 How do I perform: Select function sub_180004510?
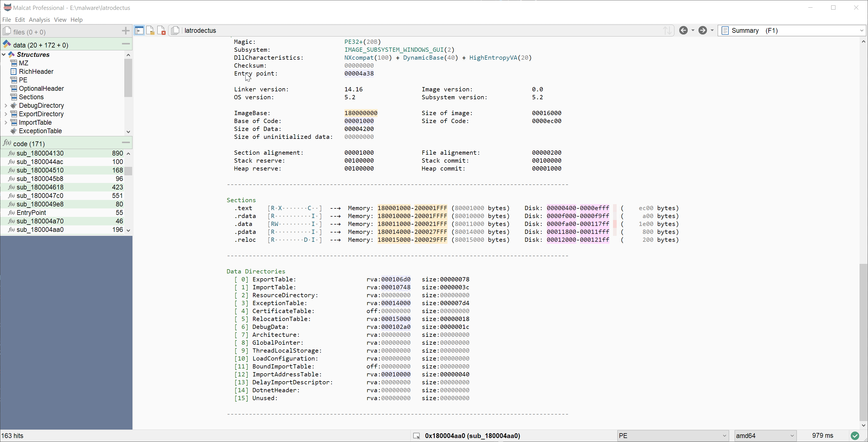(62, 170)
